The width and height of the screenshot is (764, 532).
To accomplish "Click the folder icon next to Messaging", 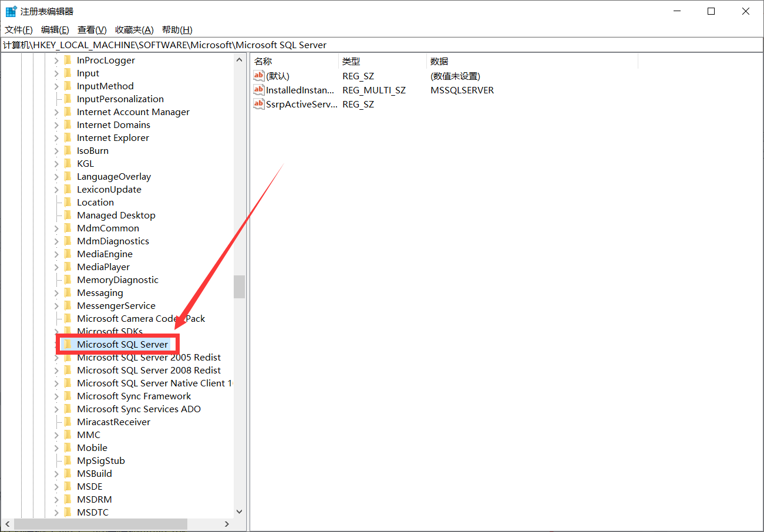I will (x=68, y=292).
